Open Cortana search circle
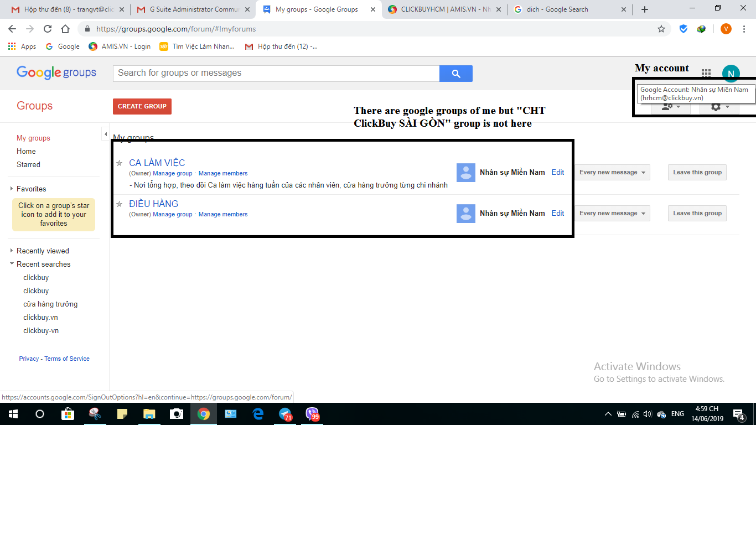 click(x=40, y=414)
